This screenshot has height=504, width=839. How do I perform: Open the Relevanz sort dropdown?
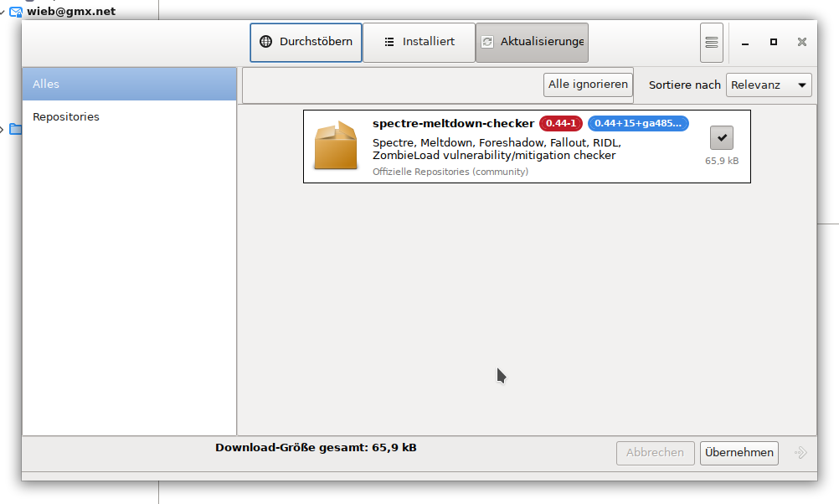(x=769, y=85)
